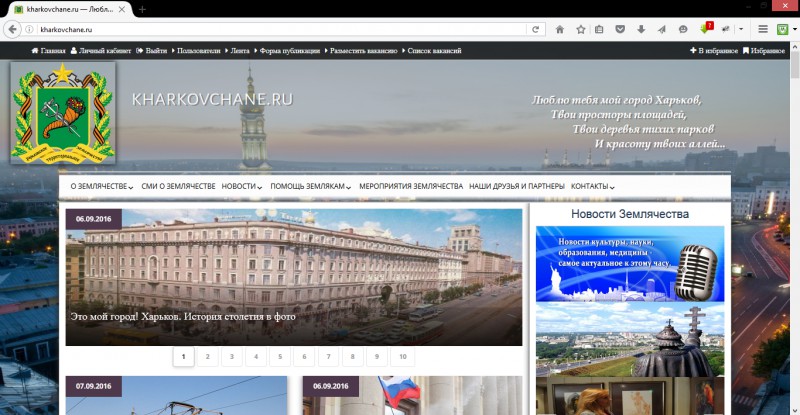
Task: Click Выйти to log out
Action: [x=152, y=51]
